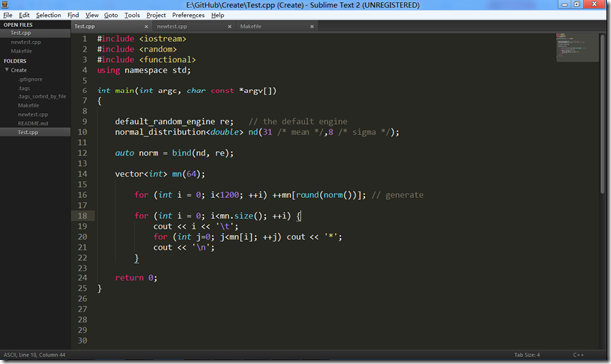
Task: Open the Edit menu
Action: (24, 15)
